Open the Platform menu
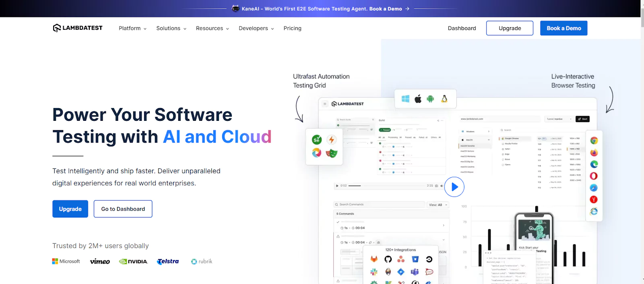644x284 pixels. pyautogui.click(x=132, y=28)
